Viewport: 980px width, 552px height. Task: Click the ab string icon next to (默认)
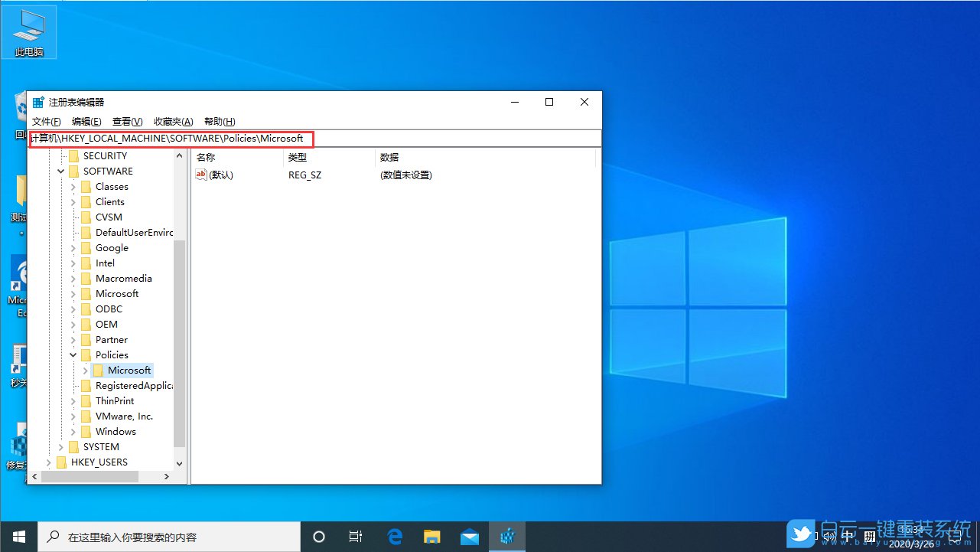click(200, 175)
